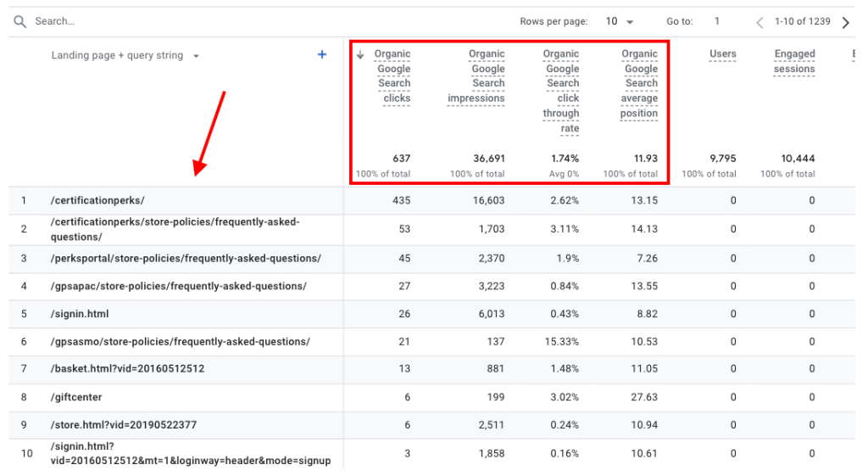Sort by Engaged sessions column header

coord(794,61)
